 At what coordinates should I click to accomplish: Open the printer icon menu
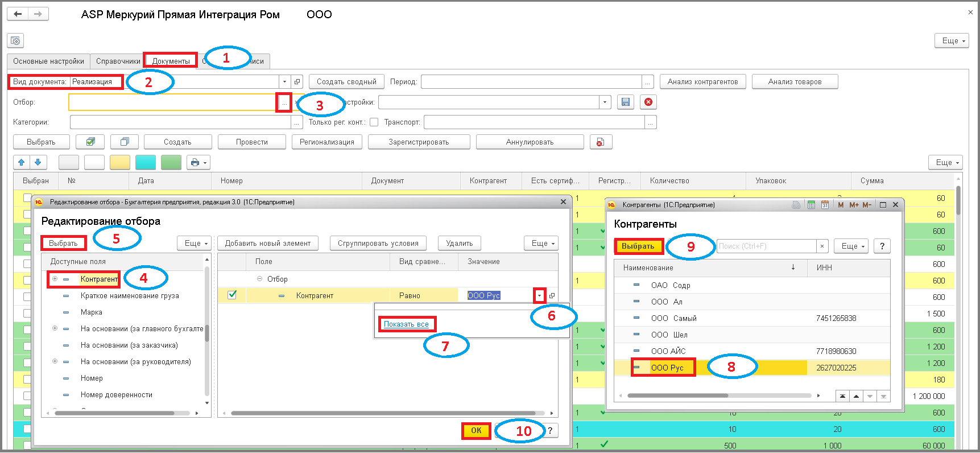(199, 162)
